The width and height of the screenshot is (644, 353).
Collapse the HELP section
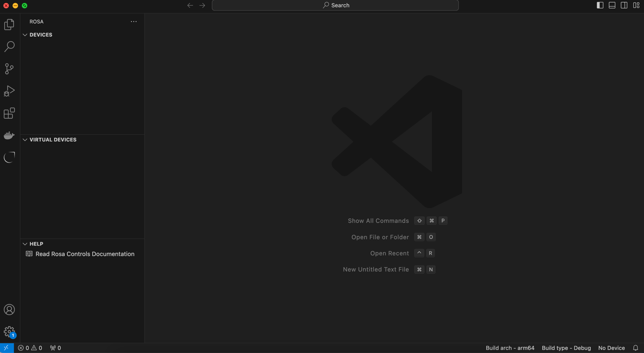tap(36, 244)
